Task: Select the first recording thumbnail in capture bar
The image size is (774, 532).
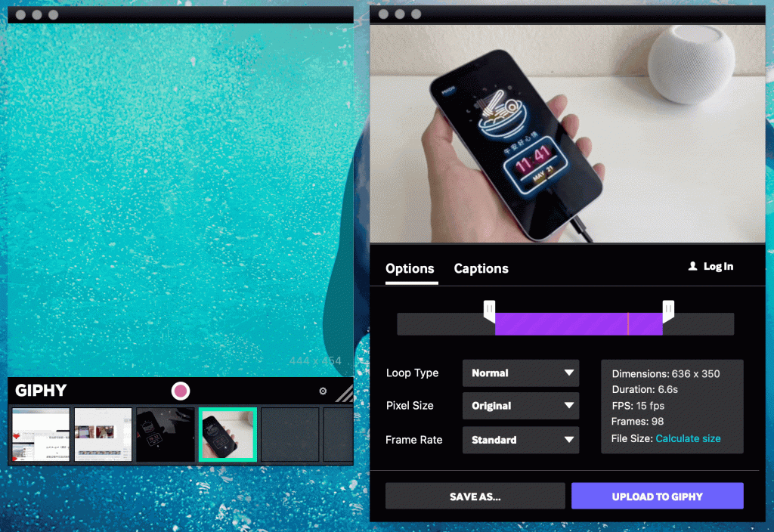Action: point(40,435)
